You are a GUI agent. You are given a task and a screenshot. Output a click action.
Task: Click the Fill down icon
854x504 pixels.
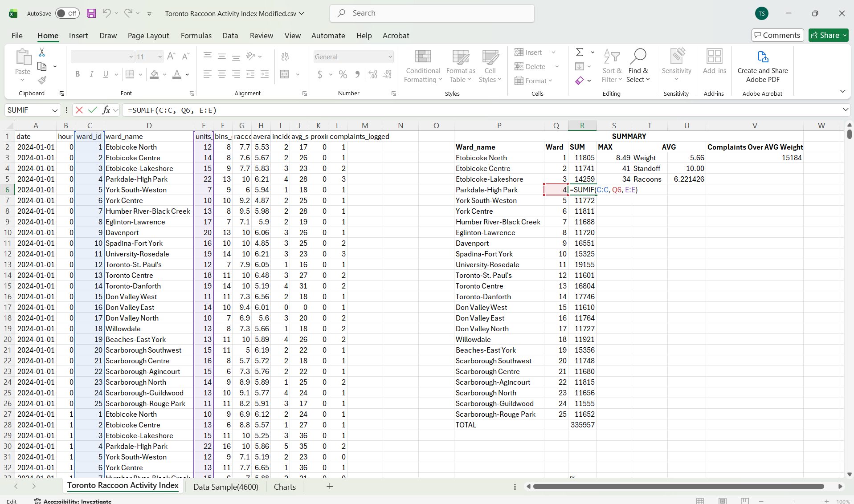click(x=580, y=66)
